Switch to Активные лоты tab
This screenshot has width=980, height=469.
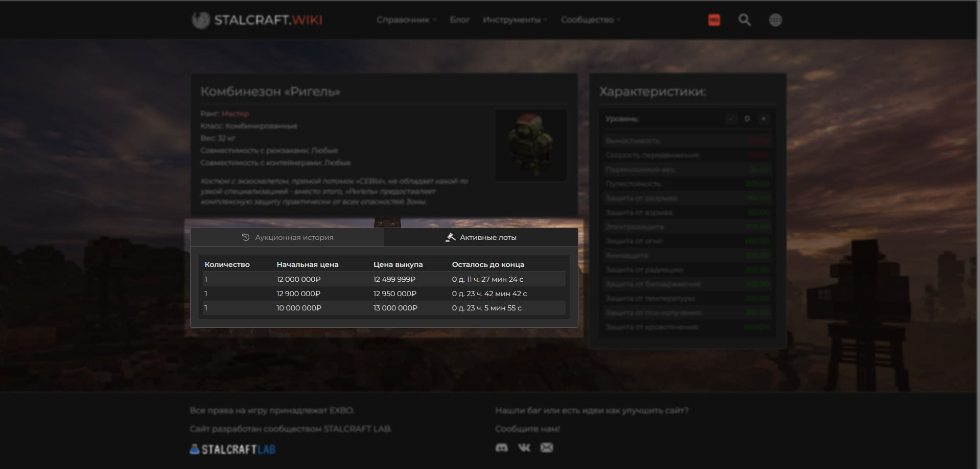click(481, 237)
